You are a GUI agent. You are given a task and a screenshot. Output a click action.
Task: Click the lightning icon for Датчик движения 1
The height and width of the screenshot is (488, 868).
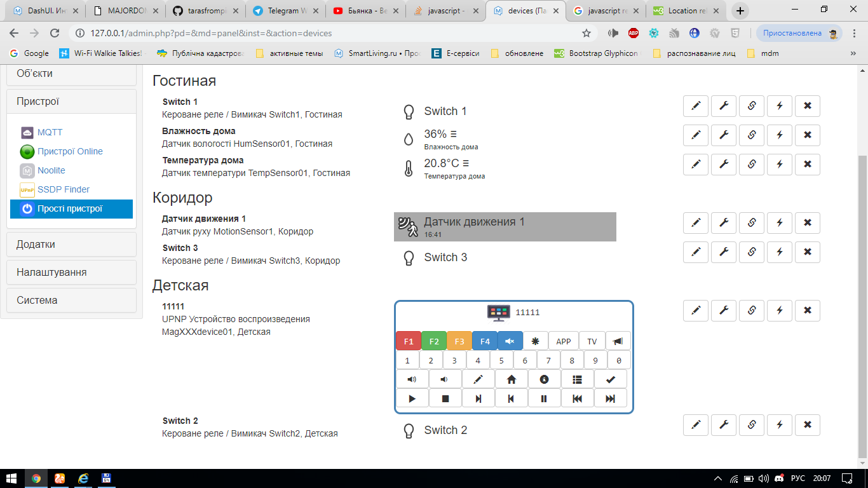tap(779, 222)
